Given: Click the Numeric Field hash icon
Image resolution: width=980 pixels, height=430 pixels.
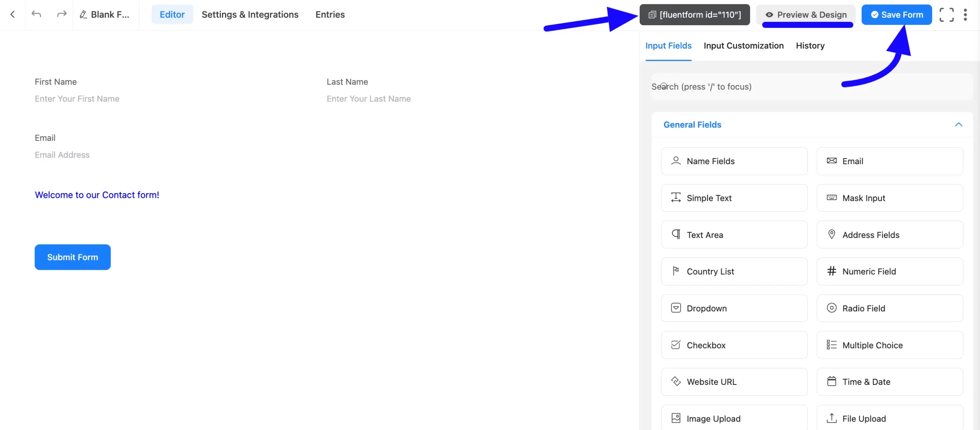Looking at the screenshot, I should 831,271.
